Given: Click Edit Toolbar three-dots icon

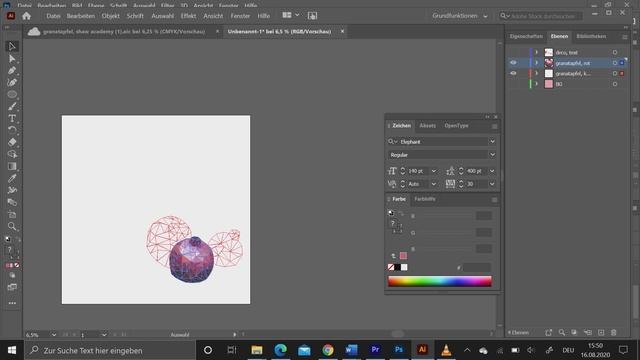Looking at the screenshot, I should coord(12,303).
